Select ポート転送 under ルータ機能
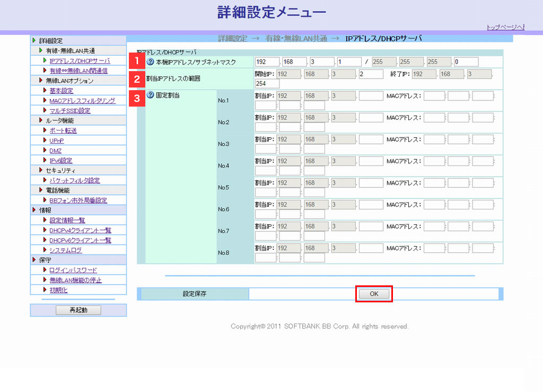The width and height of the screenshot is (543, 392). coord(63,130)
